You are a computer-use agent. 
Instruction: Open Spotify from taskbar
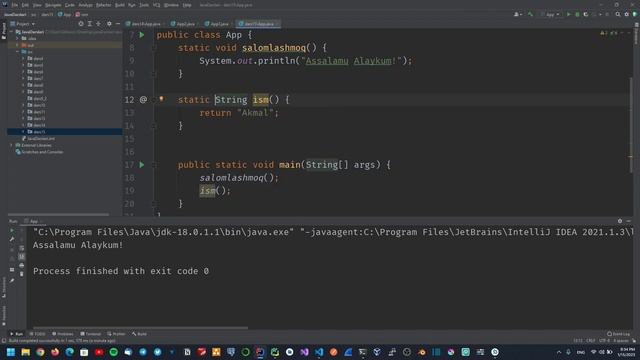pyautogui.click(x=113, y=352)
